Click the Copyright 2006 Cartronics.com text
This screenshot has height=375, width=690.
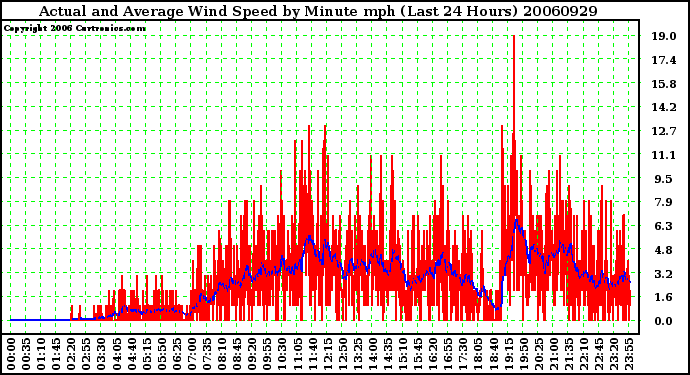click(x=75, y=29)
